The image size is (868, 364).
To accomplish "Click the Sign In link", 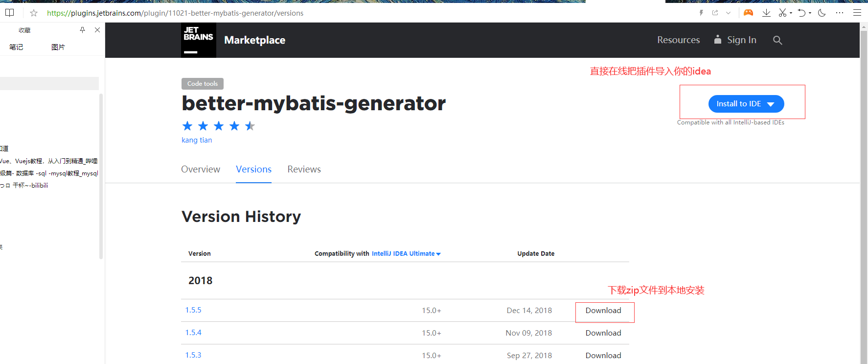I will [742, 40].
